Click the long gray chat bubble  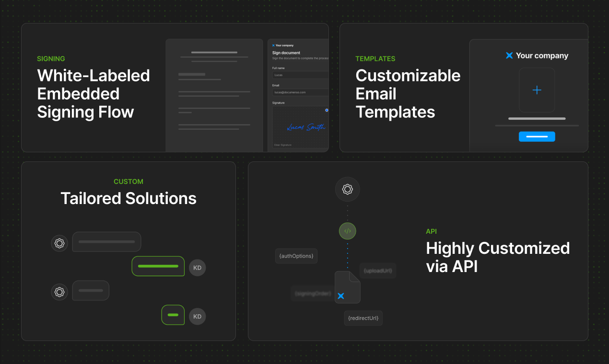click(106, 242)
